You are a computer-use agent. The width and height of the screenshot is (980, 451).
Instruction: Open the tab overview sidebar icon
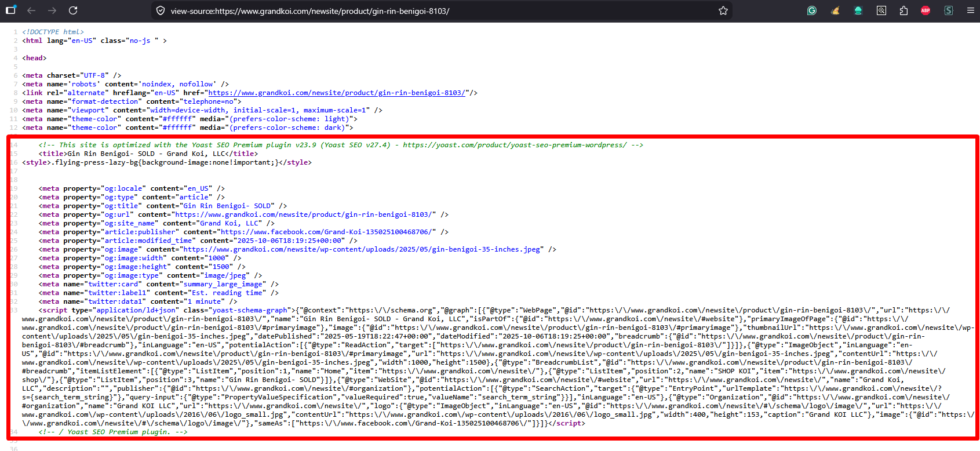click(x=10, y=10)
